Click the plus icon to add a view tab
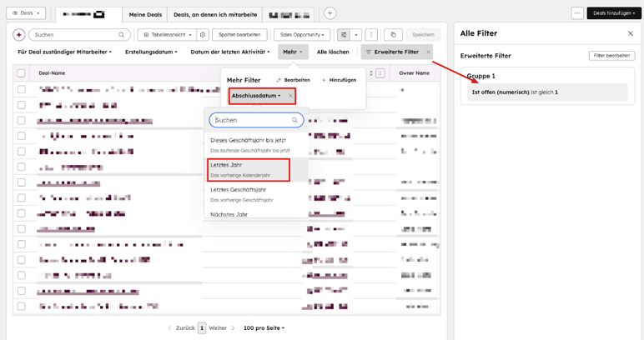 pyautogui.click(x=330, y=13)
